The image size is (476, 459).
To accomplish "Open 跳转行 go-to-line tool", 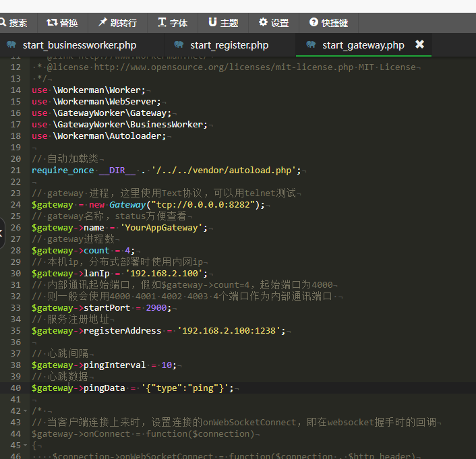I will click(117, 23).
